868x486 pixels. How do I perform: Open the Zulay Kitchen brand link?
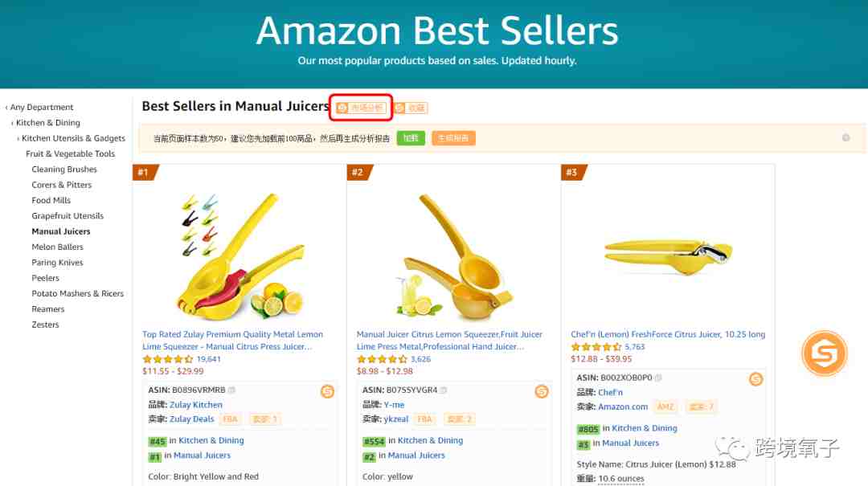(196, 405)
